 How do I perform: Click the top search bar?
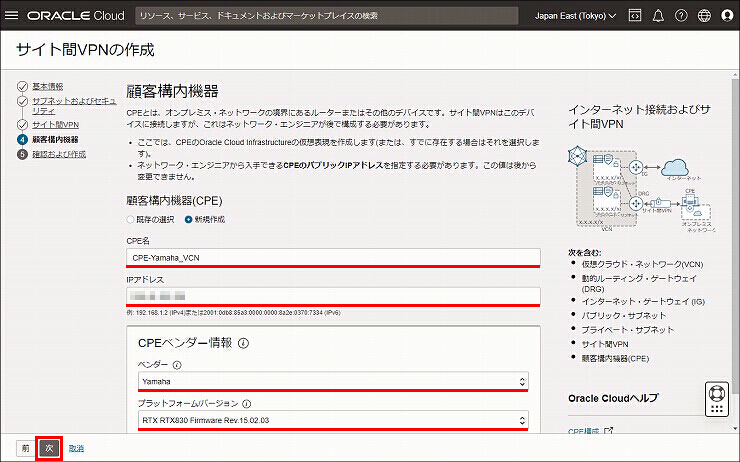[x=327, y=16]
